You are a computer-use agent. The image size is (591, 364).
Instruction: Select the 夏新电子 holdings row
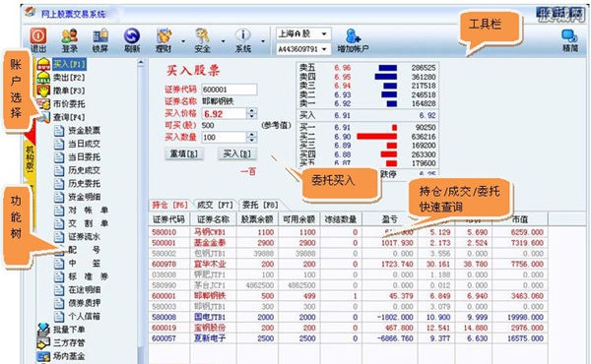coord(349,338)
